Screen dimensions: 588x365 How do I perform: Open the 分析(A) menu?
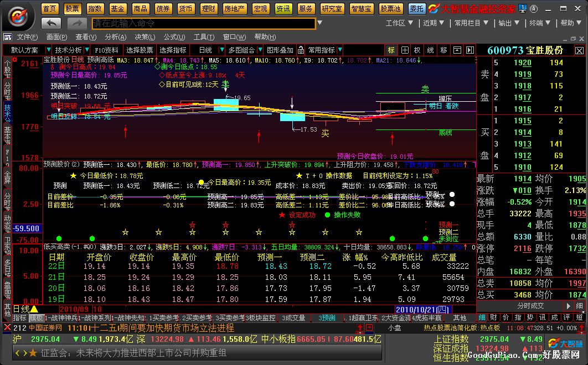116,37
